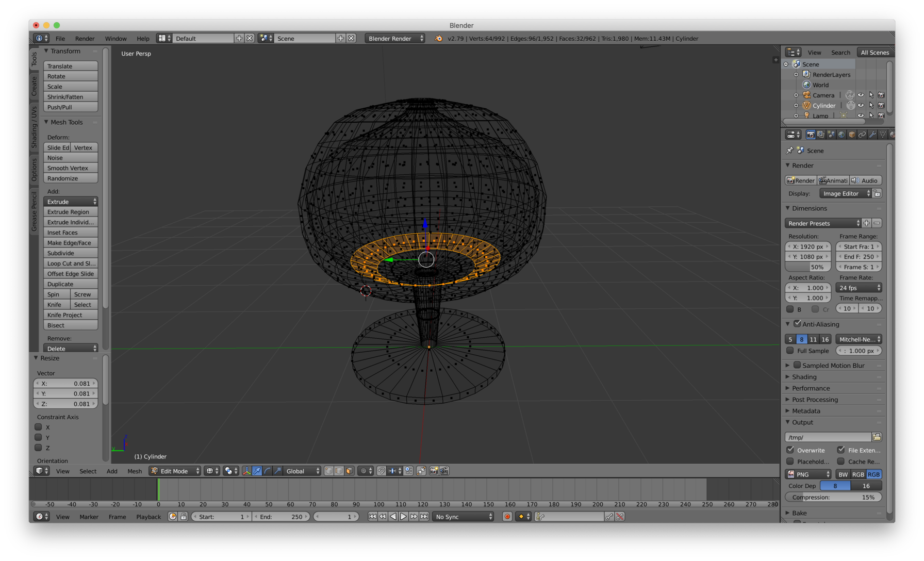Enable the Z constraint axis checkbox
Screen dimensions: 924x561
tap(38, 448)
